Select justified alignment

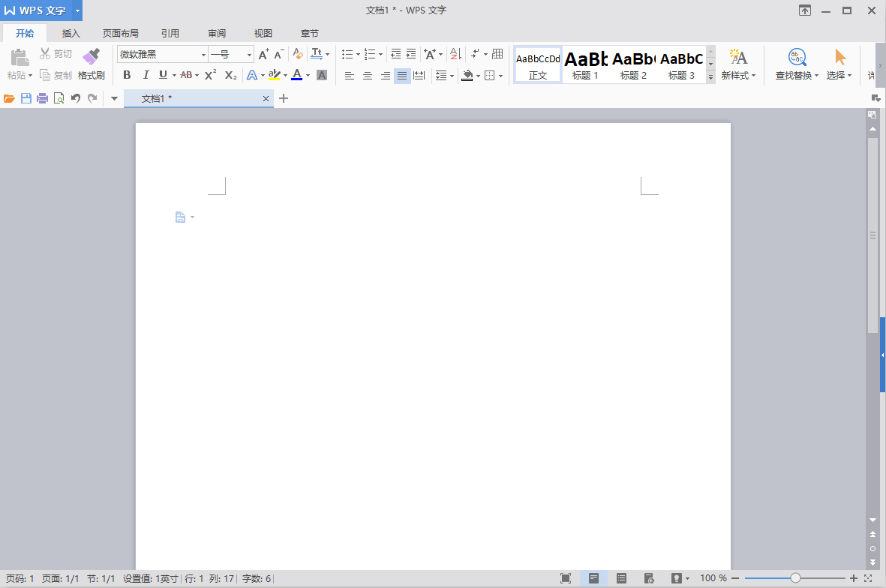[x=402, y=75]
